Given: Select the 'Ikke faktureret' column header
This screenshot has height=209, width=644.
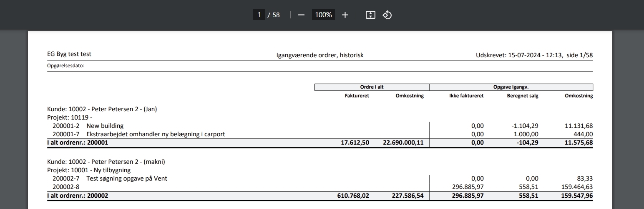Looking at the screenshot, I should click(x=466, y=96).
